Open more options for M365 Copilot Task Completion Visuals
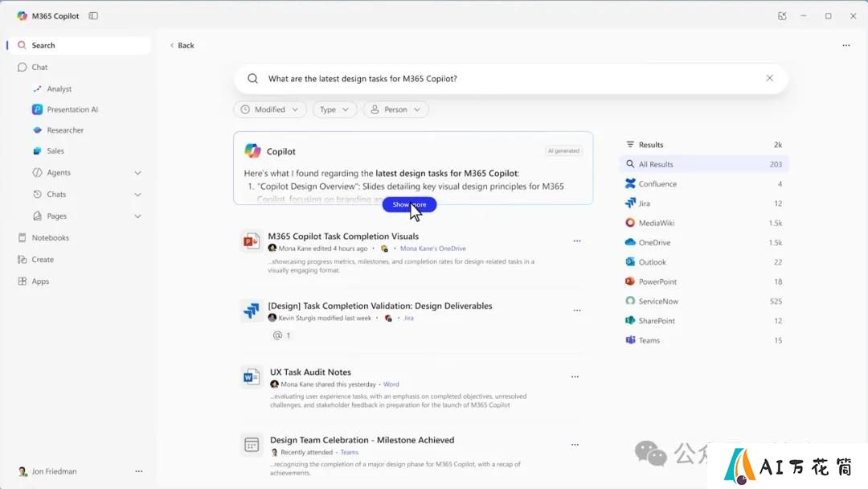Screen dimensions: 868x489 577,241
